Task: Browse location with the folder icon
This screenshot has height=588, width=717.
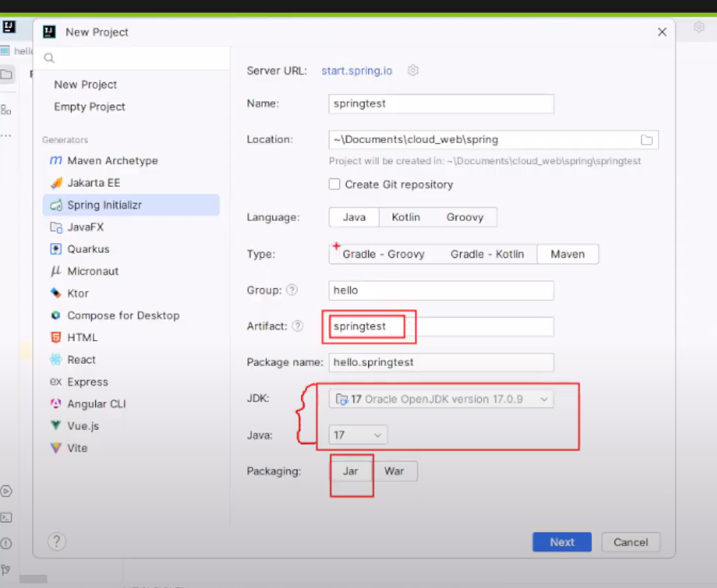Action: coord(646,139)
